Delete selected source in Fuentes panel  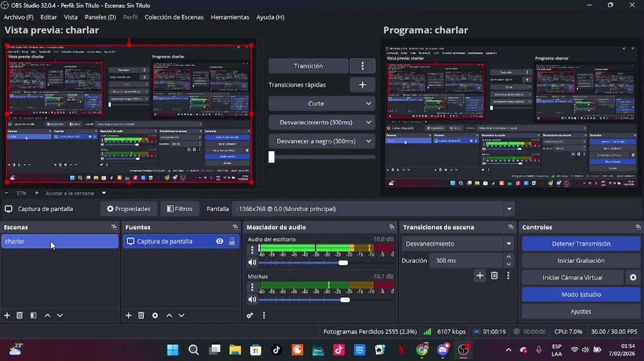click(x=141, y=315)
